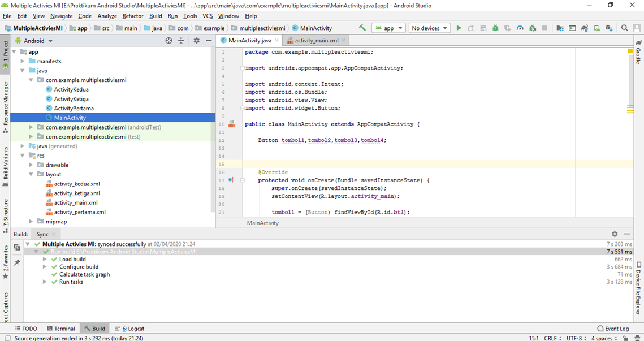The image size is (644, 341).
Task: Click the Make Project hammer icon
Action: pyautogui.click(x=362, y=28)
